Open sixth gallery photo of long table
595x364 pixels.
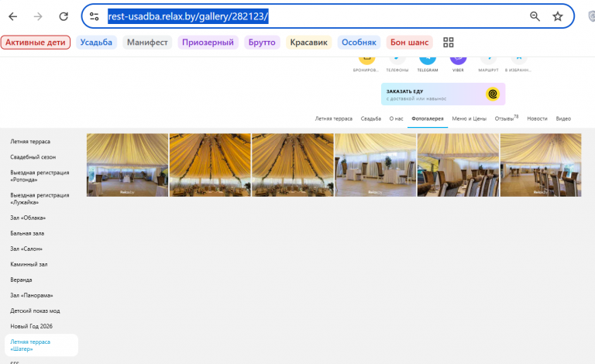[x=541, y=165]
